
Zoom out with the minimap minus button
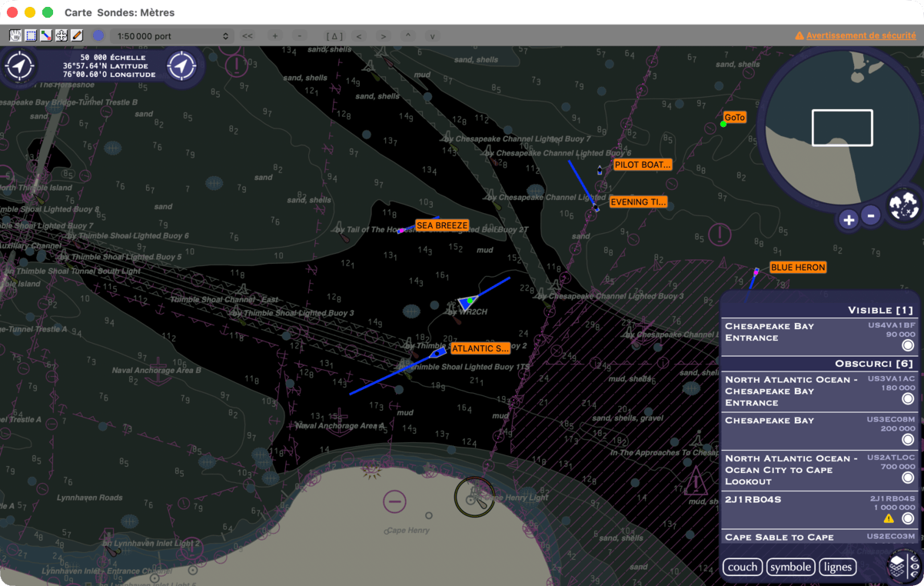[x=871, y=216]
